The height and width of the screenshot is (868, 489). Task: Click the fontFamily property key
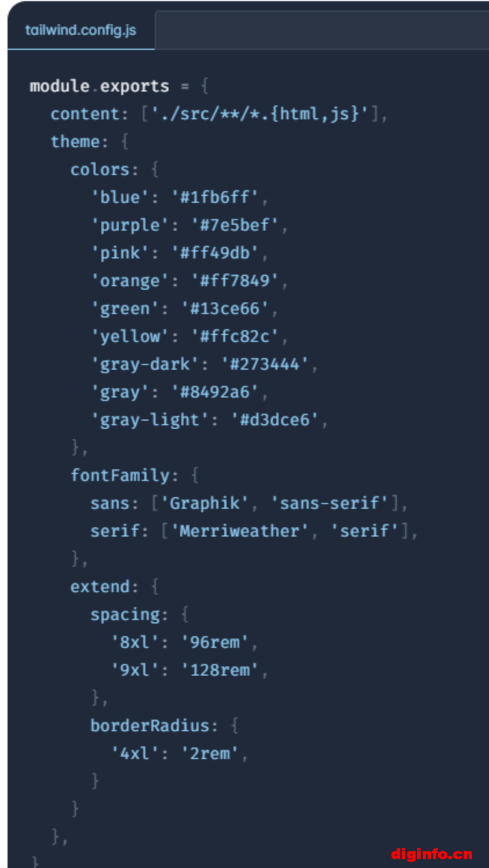pos(120,475)
